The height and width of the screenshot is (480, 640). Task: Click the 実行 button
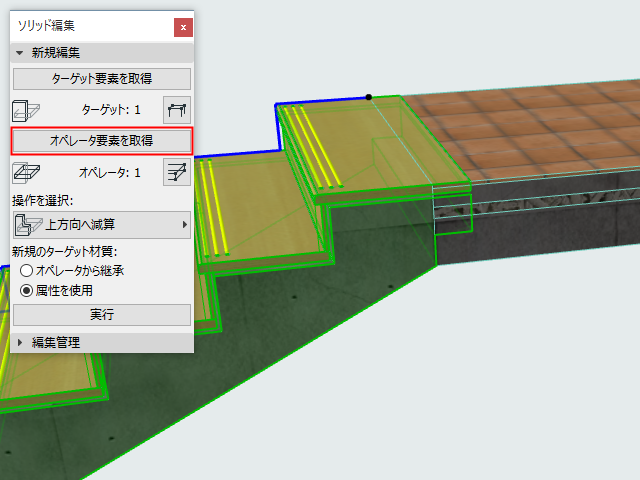(102, 315)
